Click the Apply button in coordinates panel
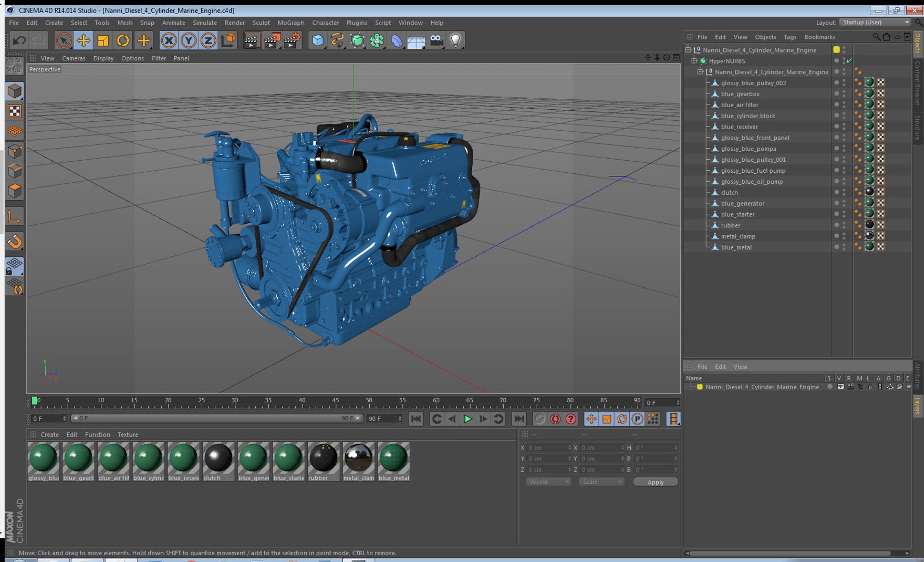 click(x=655, y=482)
